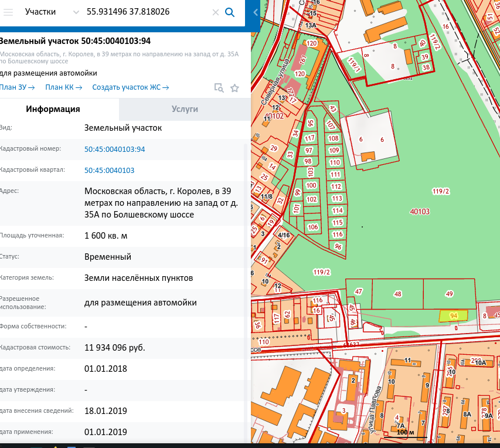The height and width of the screenshot is (448, 500).
Task: Run search with the magnifier icon
Action: [x=230, y=12]
